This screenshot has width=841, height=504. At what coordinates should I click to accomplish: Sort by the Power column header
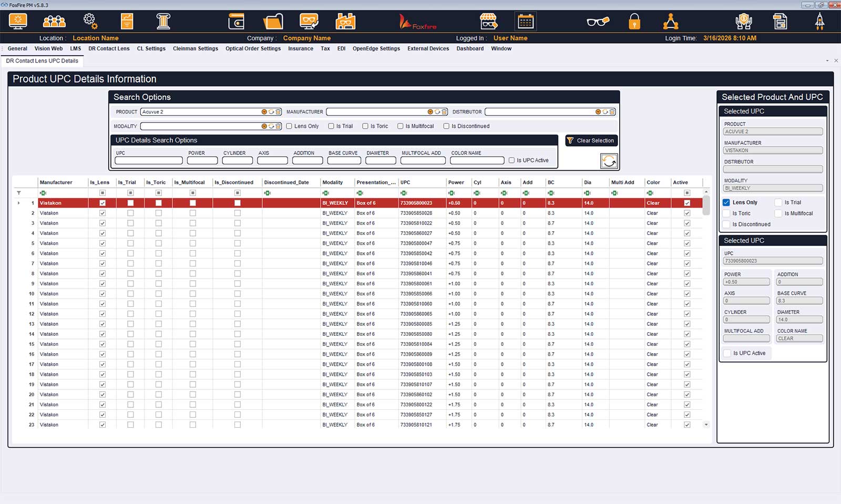coord(459,182)
